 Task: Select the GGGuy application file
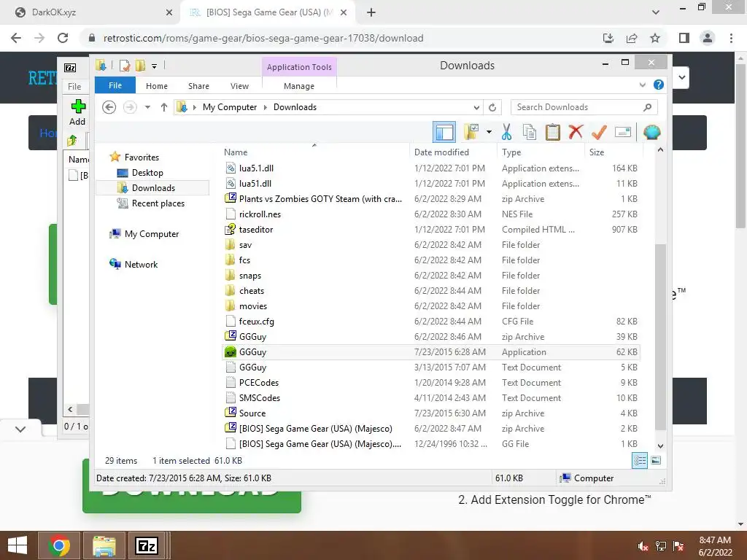pos(430,352)
